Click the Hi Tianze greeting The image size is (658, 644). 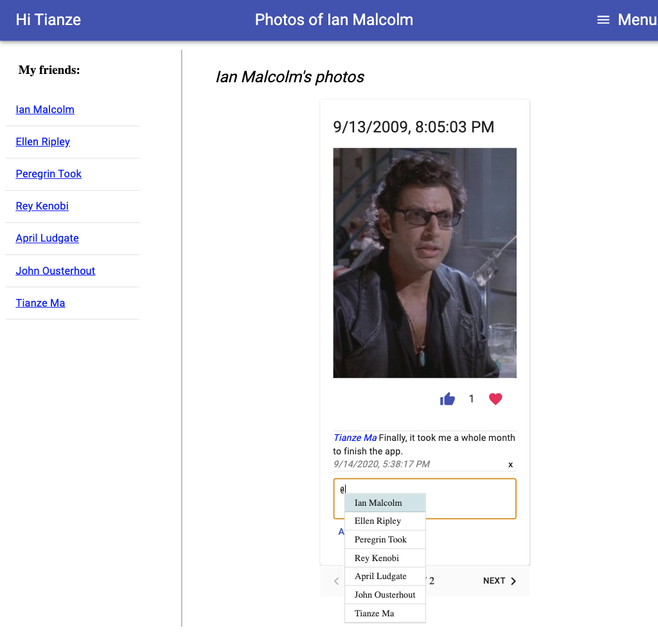48,20
